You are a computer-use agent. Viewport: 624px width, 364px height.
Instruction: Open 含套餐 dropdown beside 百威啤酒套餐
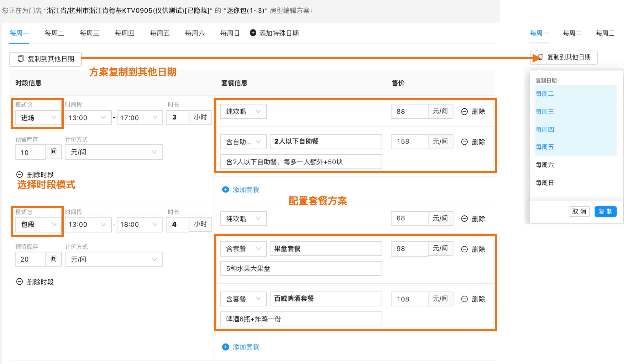click(x=243, y=299)
